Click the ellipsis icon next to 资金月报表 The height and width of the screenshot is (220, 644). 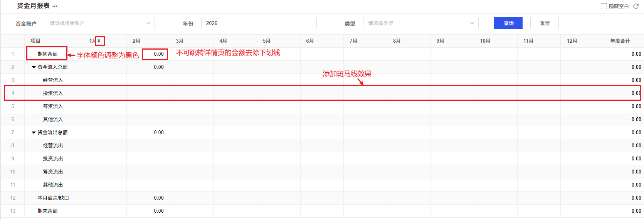click(x=55, y=6)
